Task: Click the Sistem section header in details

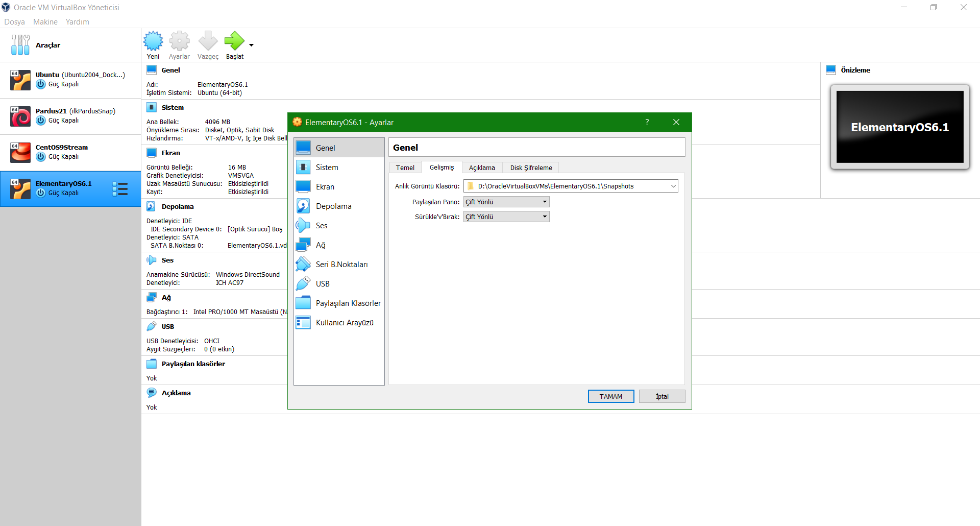Action: [x=173, y=107]
